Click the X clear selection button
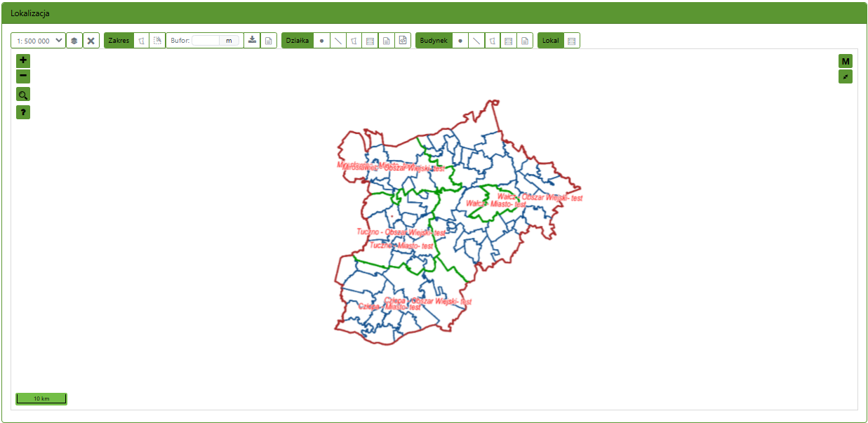868x423 pixels. [x=91, y=41]
